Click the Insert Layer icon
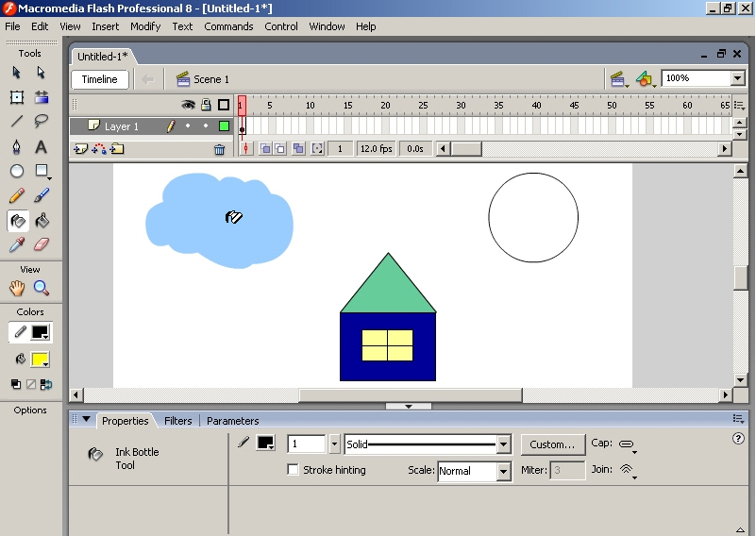The width and height of the screenshot is (756, 536). pyautogui.click(x=80, y=149)
